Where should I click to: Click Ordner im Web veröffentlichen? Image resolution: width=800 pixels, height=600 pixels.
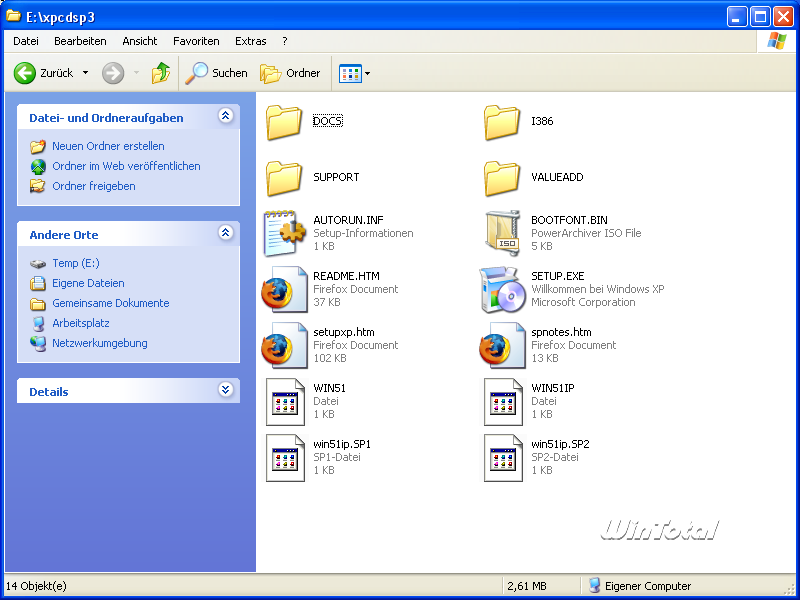126,166
